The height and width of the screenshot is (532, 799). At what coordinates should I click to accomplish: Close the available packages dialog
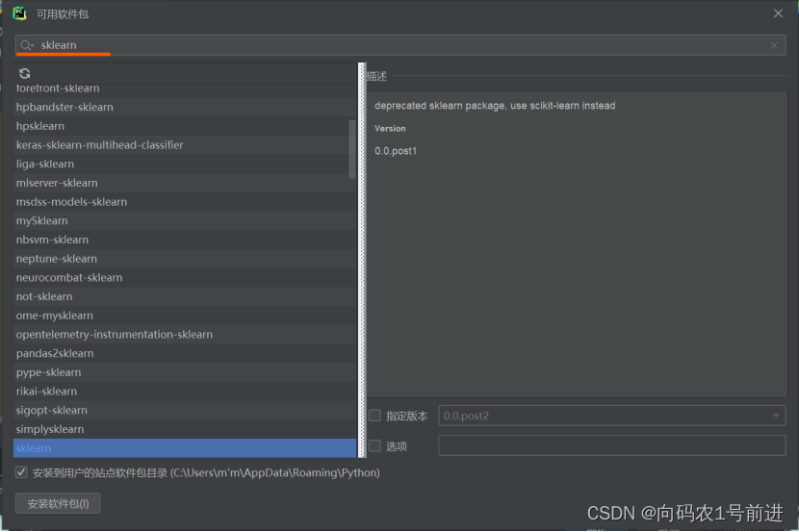point(778,13)
